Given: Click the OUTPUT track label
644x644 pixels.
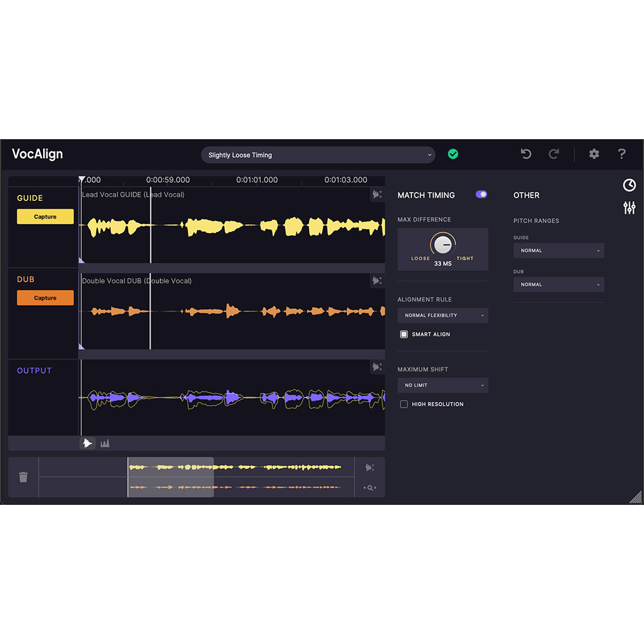Looking at the screenshot, I should pyautogui.click(x=35, y=370).
